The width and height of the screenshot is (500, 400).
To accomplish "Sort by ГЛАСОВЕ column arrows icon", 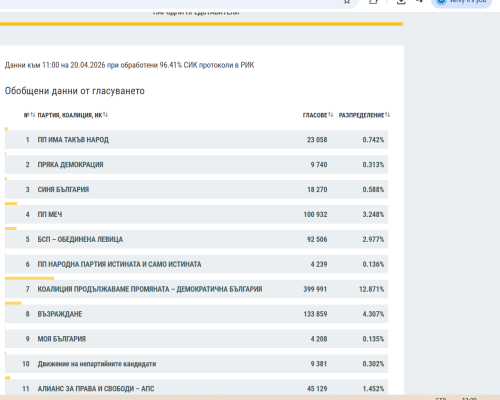I will (331, 115).
